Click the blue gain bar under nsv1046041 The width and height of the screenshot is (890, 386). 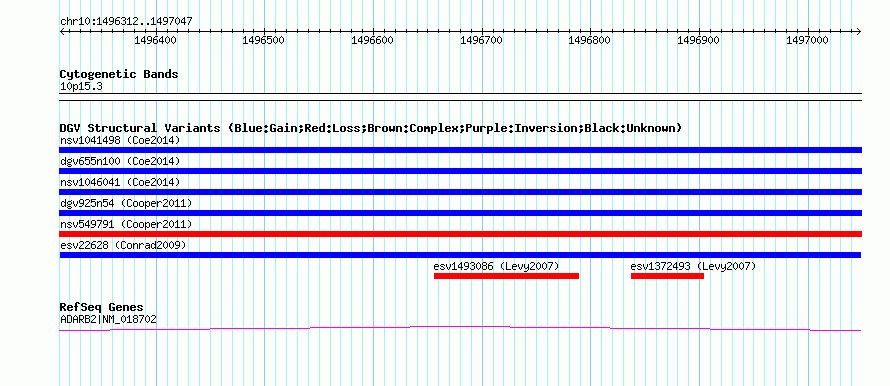460,192
